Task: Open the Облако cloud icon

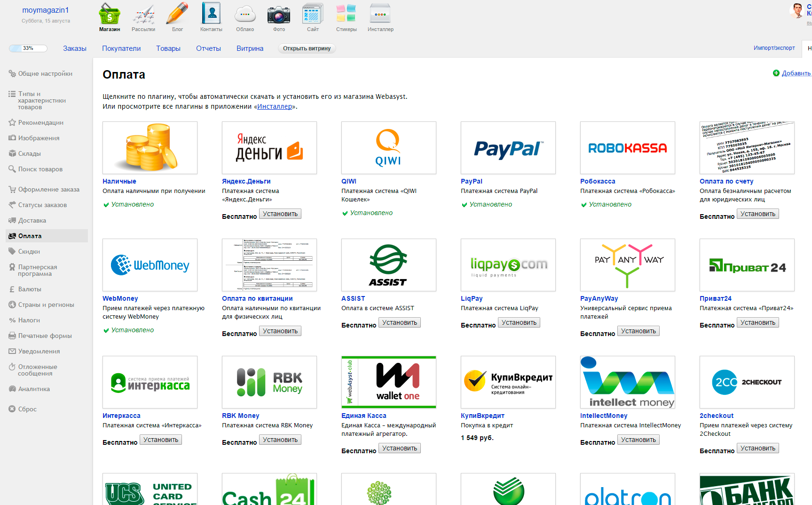Action: [245, 17]
